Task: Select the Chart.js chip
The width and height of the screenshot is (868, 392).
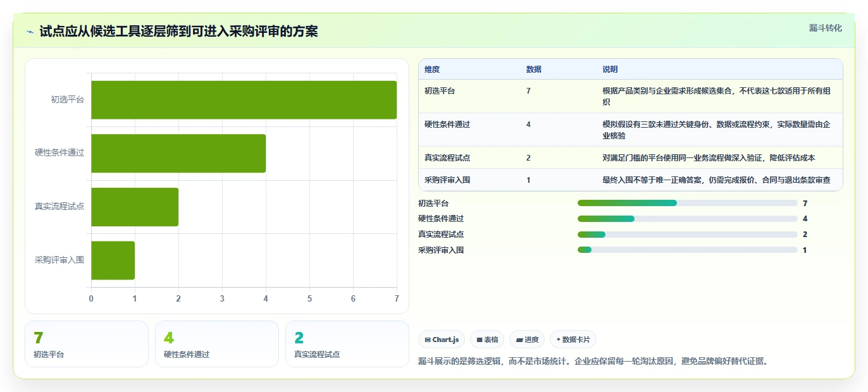Action: (442, 340)
